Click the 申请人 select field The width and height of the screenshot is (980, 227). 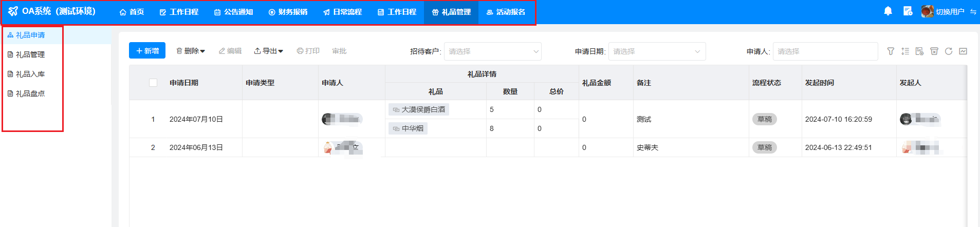pyautogui.click(x=825, y=51)
